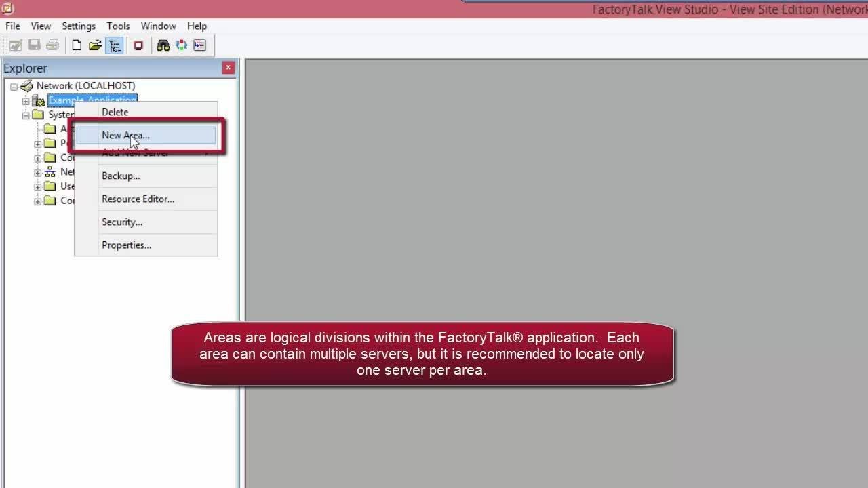Collapse the Network (LOCALHOST) tree node
The image size is (868, 488).
click(14, 86)
